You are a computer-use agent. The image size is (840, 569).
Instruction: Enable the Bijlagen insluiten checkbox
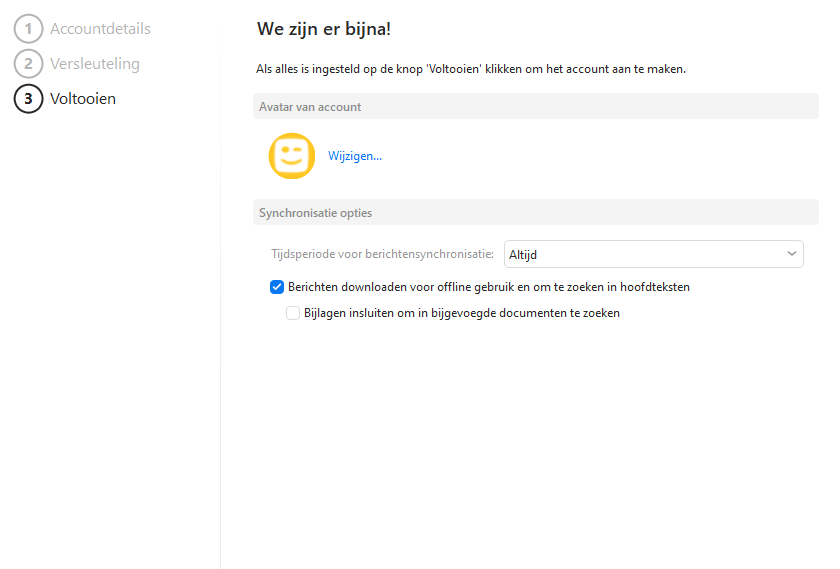(293, 313)
